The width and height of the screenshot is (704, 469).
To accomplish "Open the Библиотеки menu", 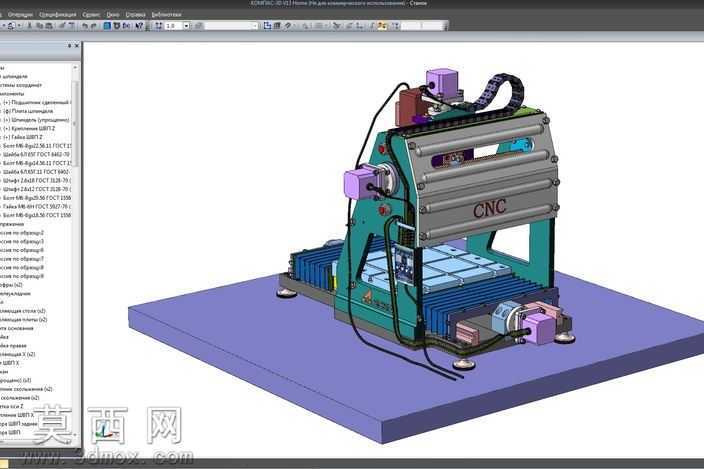I will 166,14.
